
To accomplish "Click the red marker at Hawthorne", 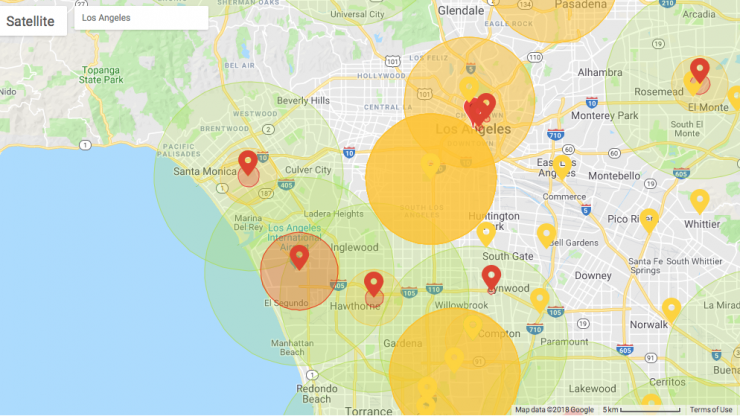I will point(373,283).
